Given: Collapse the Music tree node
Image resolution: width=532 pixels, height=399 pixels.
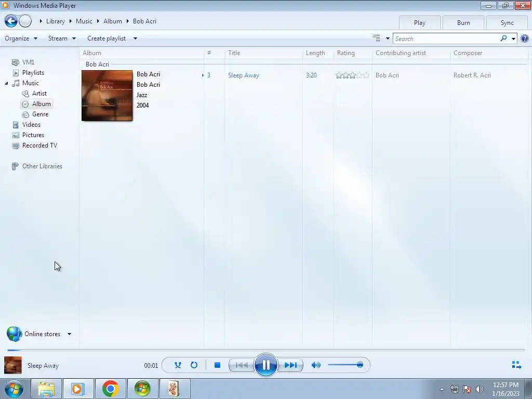Looking at the screenshot, I should tap(6, 83).
